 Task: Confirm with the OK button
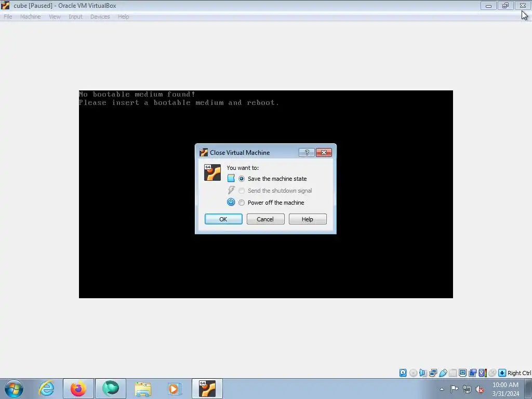[223, 219]
